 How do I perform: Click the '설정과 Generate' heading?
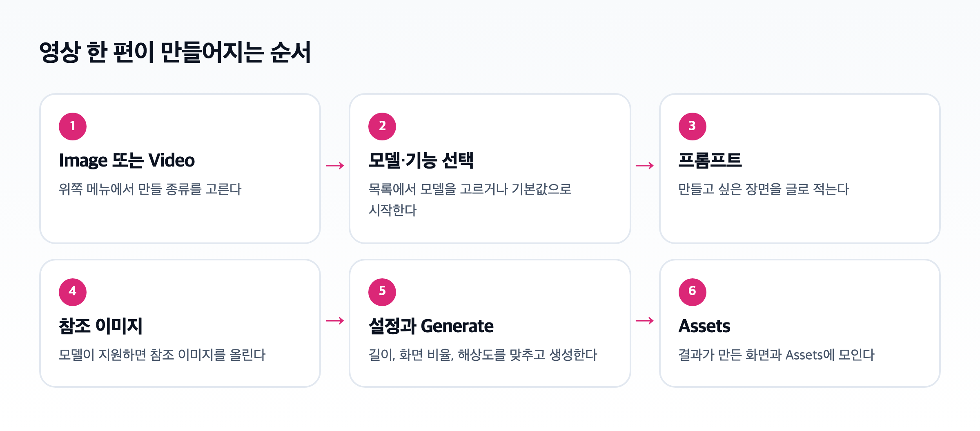(x=431, y=326)
